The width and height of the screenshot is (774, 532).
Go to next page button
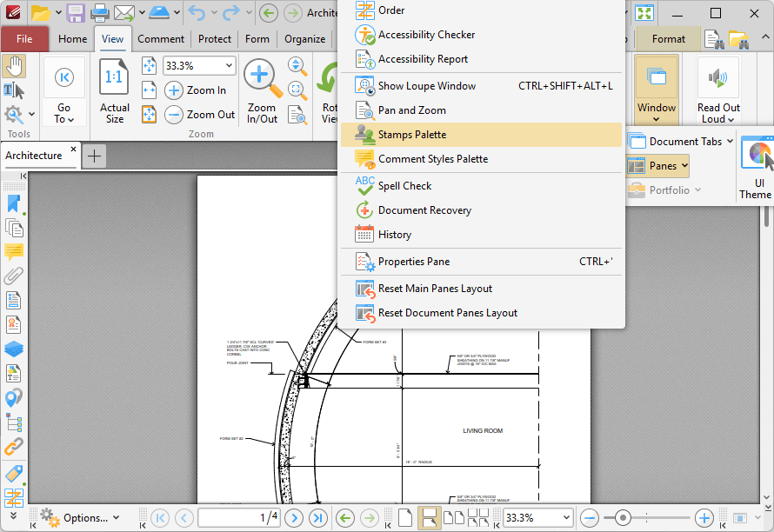[294, 518]
